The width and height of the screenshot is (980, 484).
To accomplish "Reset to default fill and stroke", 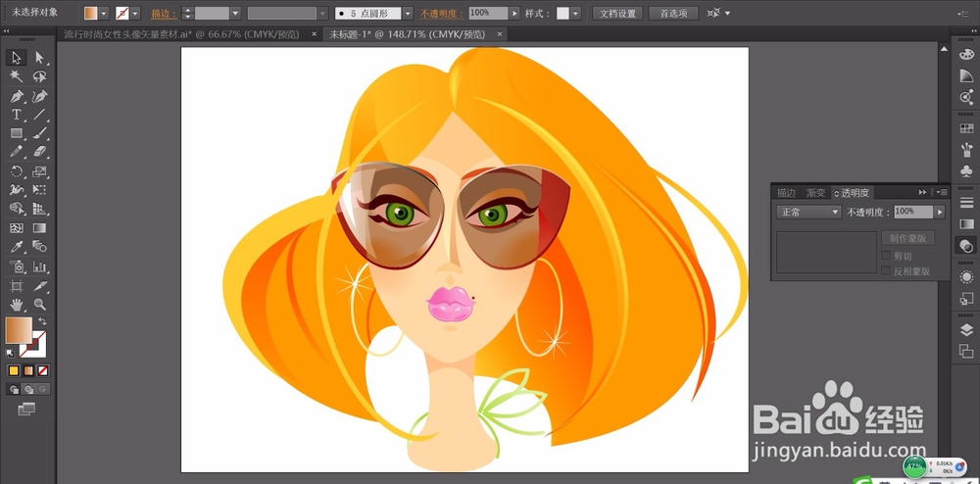I will tap(10, 353).
